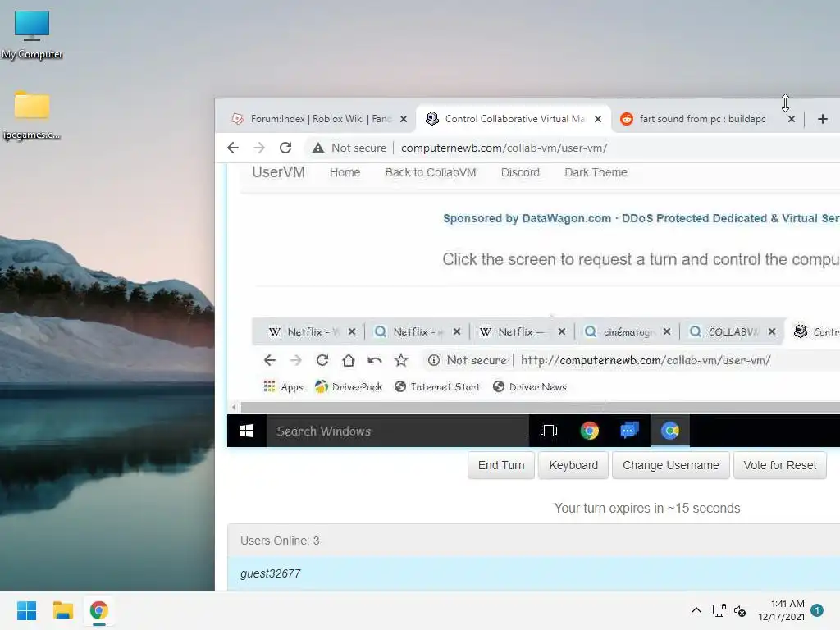Open Driver News bookmark in VM
The image size is (840, 630).
[530, 387]
